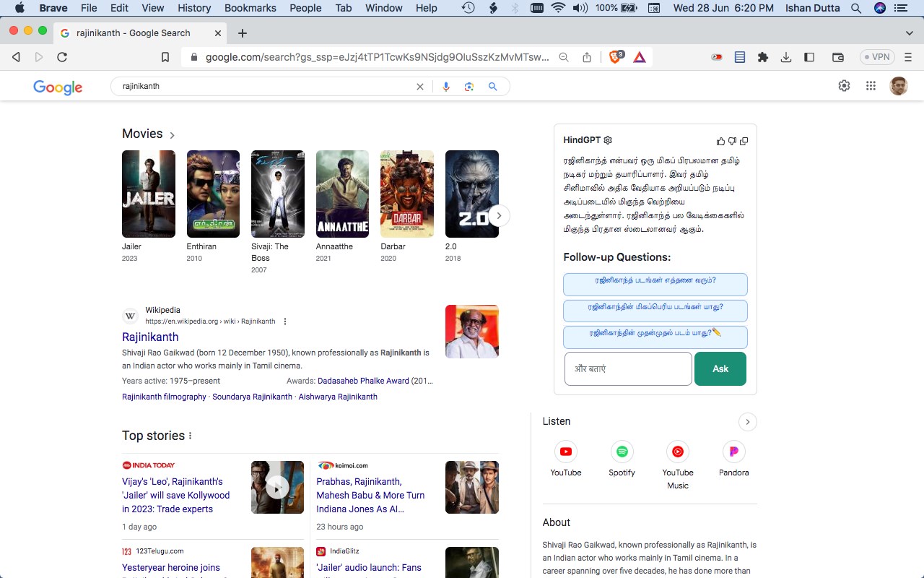Click the Brave Shields lion icon

616,57
